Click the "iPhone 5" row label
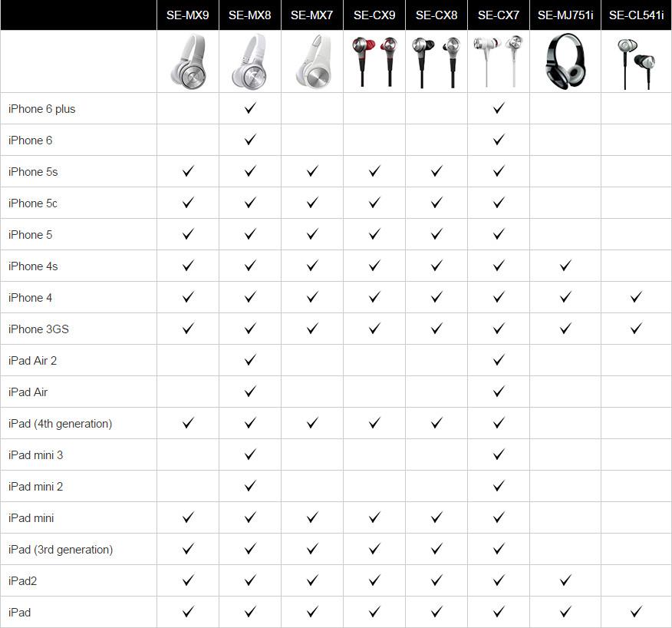This screenshot has height=628, width=672. coord(31,235)
